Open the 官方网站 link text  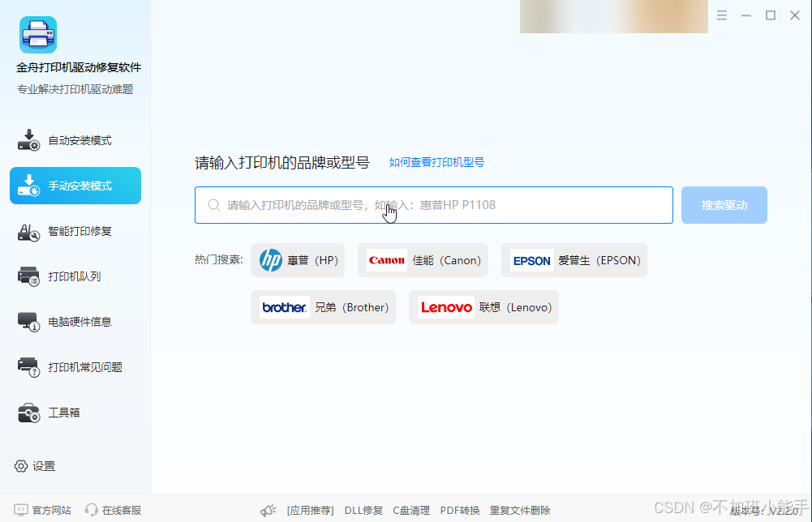click(52, 511)
